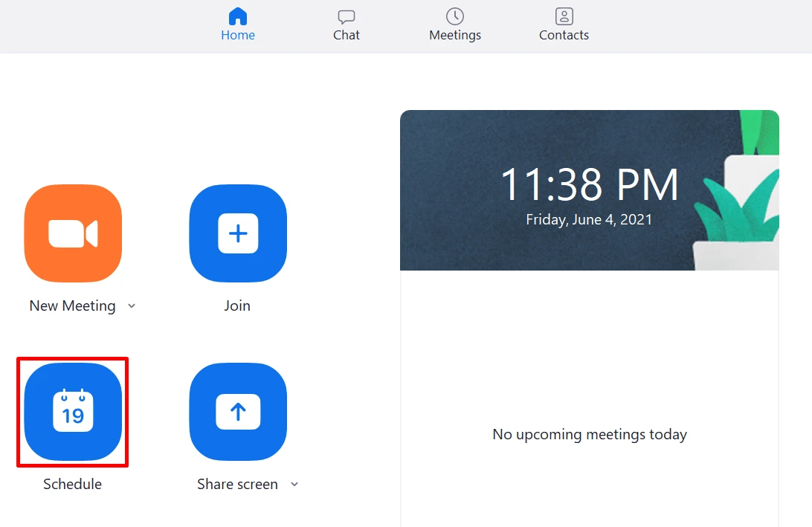Open the Contacts tab label
This screenshot has height=527, width=812.
[x=564, y=35]
